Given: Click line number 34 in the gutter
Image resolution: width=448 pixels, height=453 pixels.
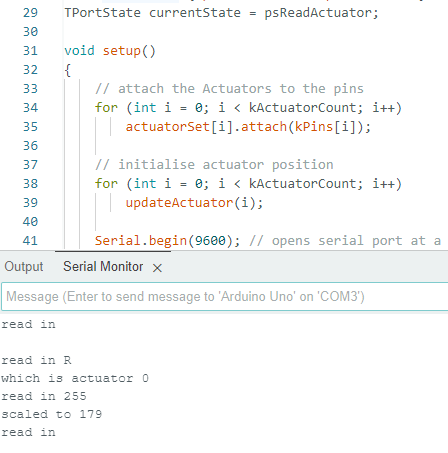Looking at the screenshot, I should [x=30, y=108].
